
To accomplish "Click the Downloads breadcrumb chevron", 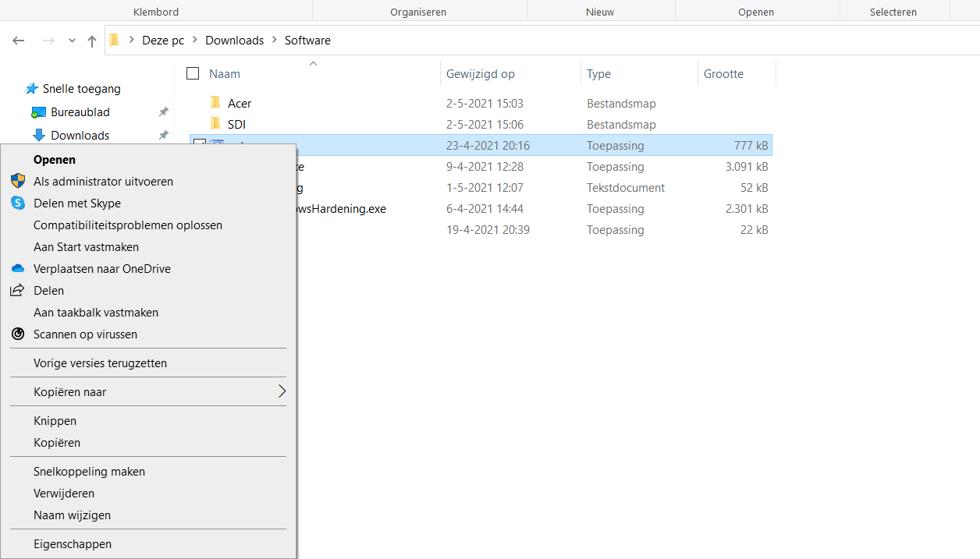I will point(275,41).
